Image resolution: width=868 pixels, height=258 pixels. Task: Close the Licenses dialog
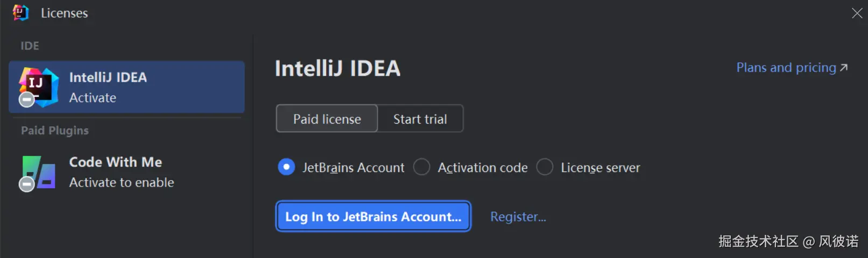coord(857,13)
